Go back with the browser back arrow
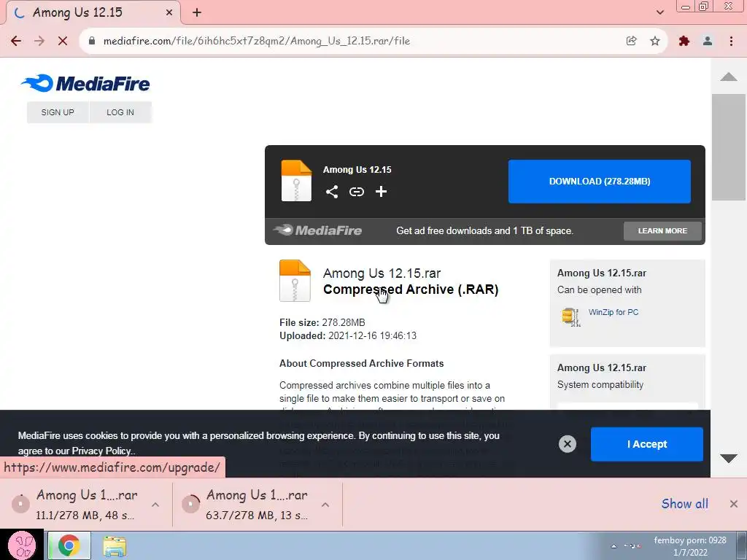The height and width of the screenshot is (560, 747). click(x=16, y=41)
